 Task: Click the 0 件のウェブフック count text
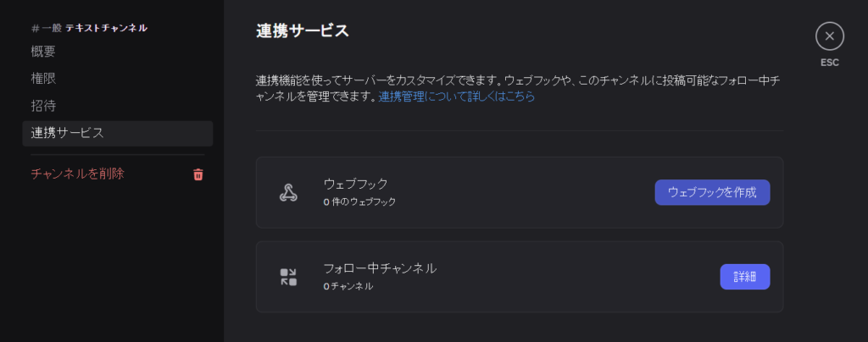pos(359,202)
